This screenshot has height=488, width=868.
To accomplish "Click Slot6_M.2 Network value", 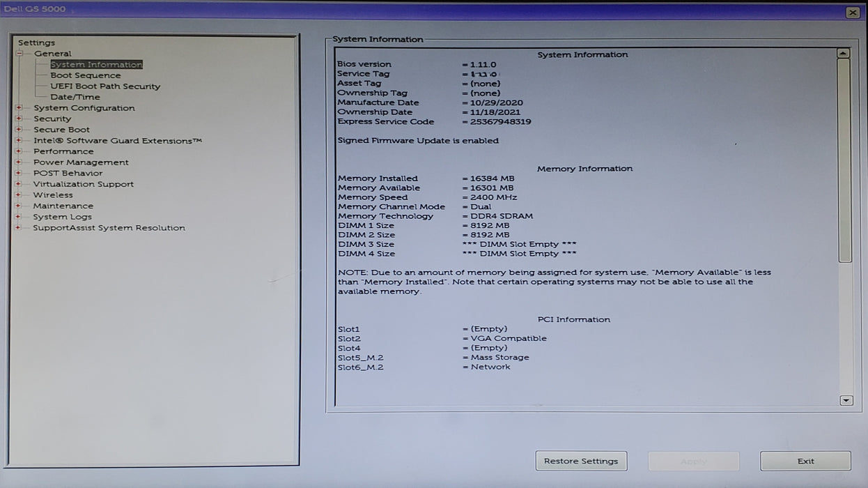I will 490,367.
